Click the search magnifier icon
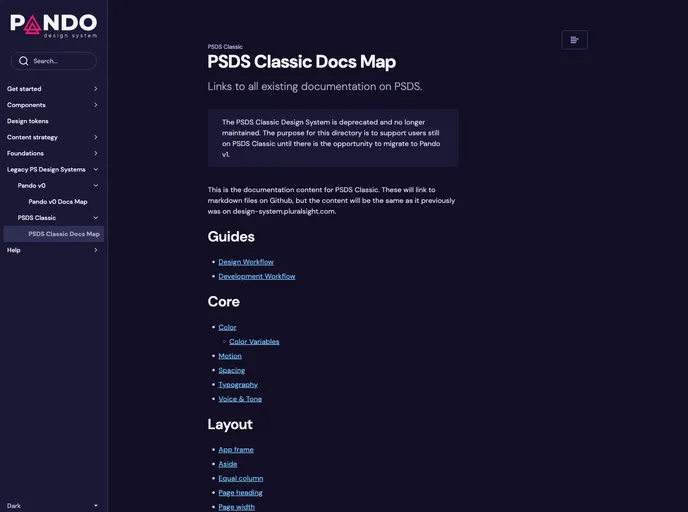This screenshot has height=512, width=688. pyautogui.click(x=23, y=61)
